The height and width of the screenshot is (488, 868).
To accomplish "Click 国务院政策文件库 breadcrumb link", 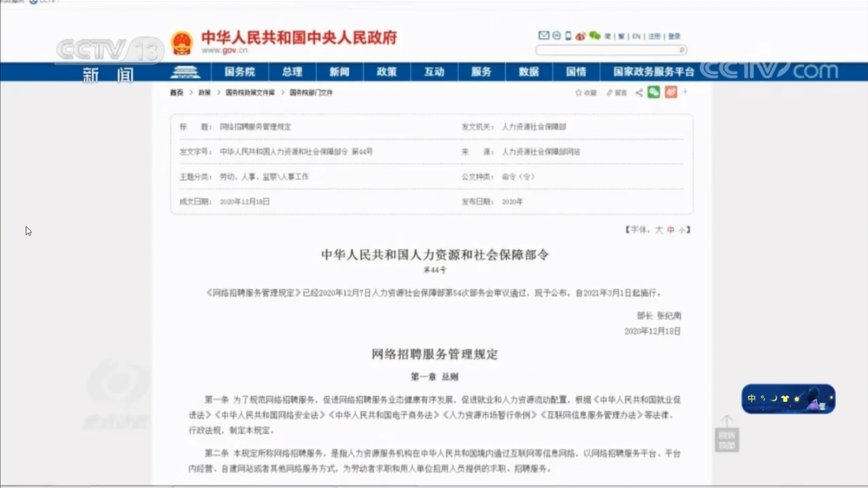I will coord(250,92).
